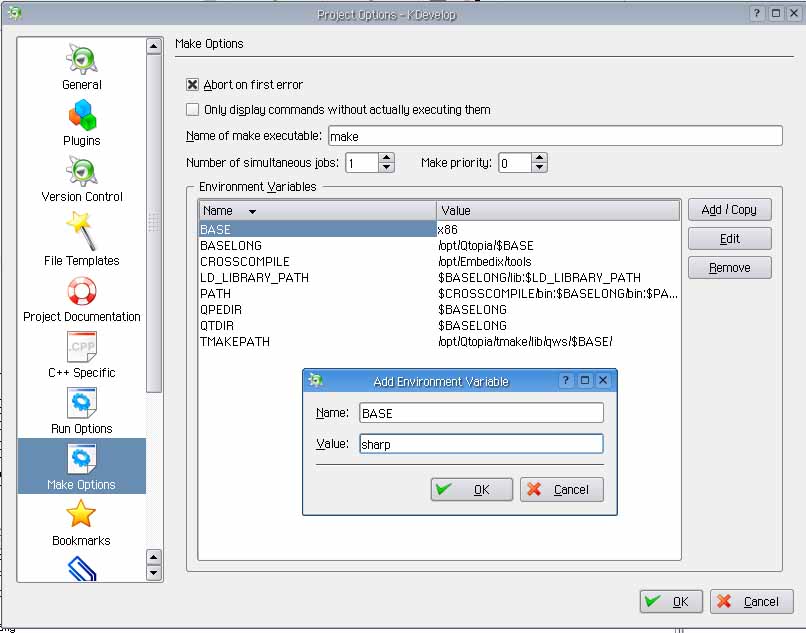The height and width of the screenshot is (633, 806).
Task: Click the simultaneous jobs number field
Action: tap(363, 163)
